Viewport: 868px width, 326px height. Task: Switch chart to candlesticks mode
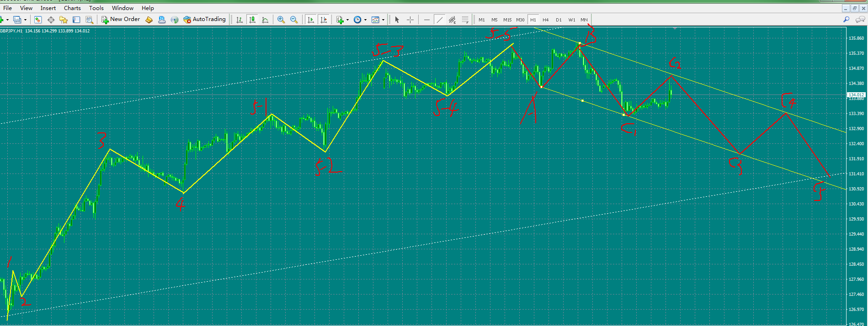coord(252,20)
